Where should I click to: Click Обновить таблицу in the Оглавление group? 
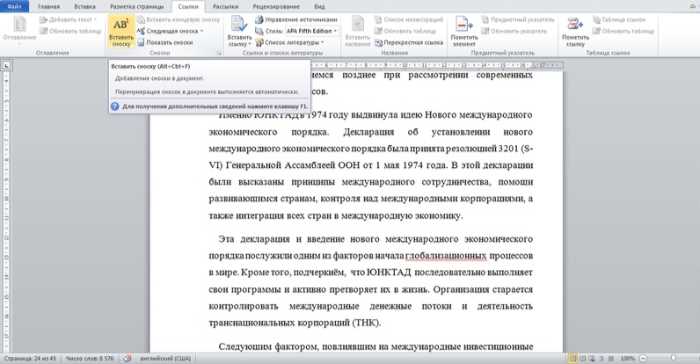71,31
